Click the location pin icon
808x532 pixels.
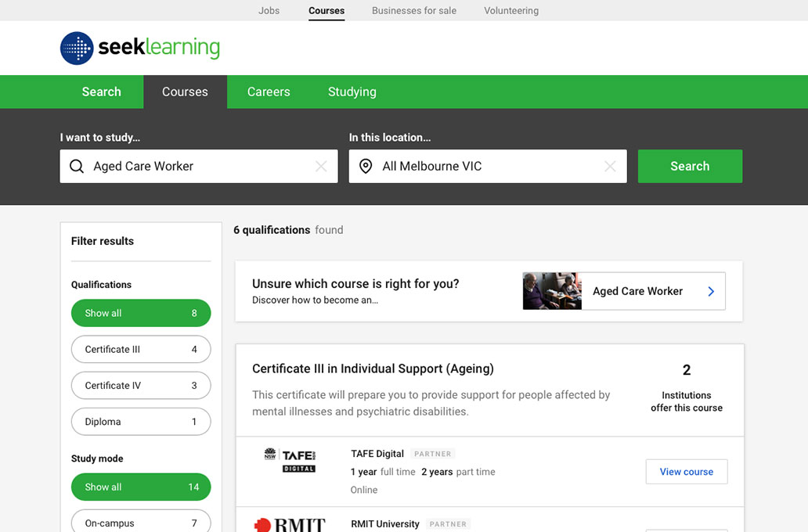click(x=366, y=167)
